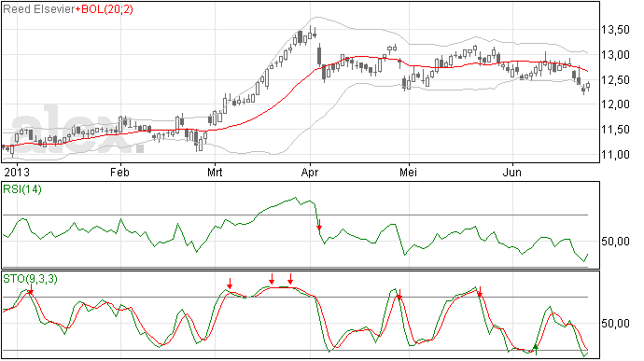This screenshot has height=361, width=644.
Task: Click the STO red sell arrow at start of May
Action: (399, 295)
